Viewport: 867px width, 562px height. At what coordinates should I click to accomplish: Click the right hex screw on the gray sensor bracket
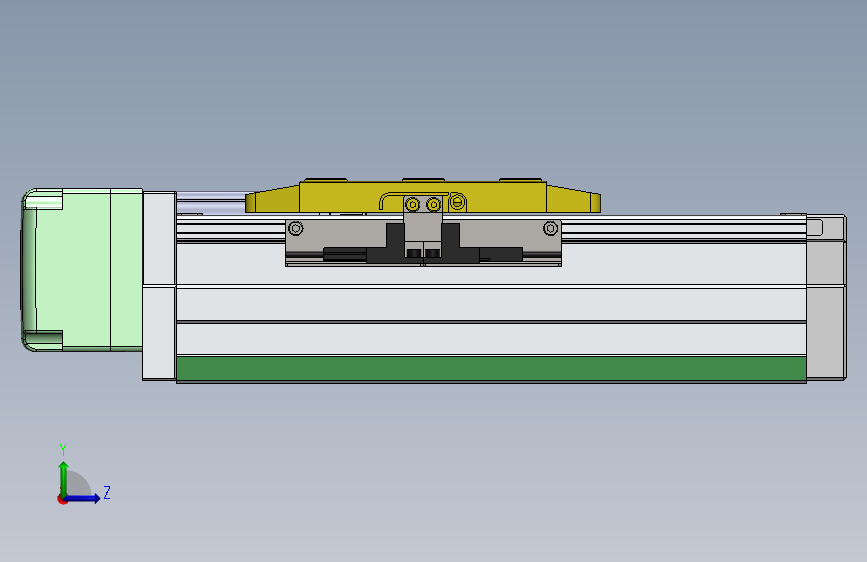pyautogui.click(x=550, y=228)
